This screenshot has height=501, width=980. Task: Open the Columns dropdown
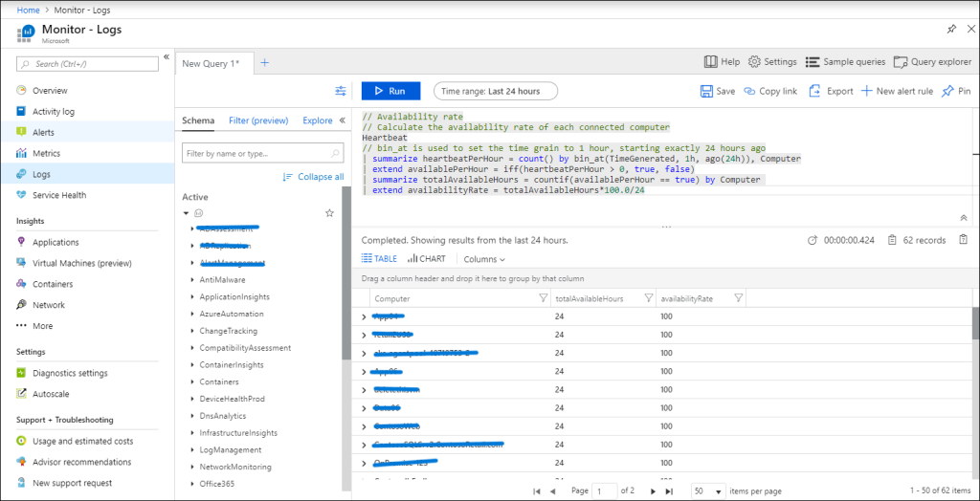[x=484, y=258]
